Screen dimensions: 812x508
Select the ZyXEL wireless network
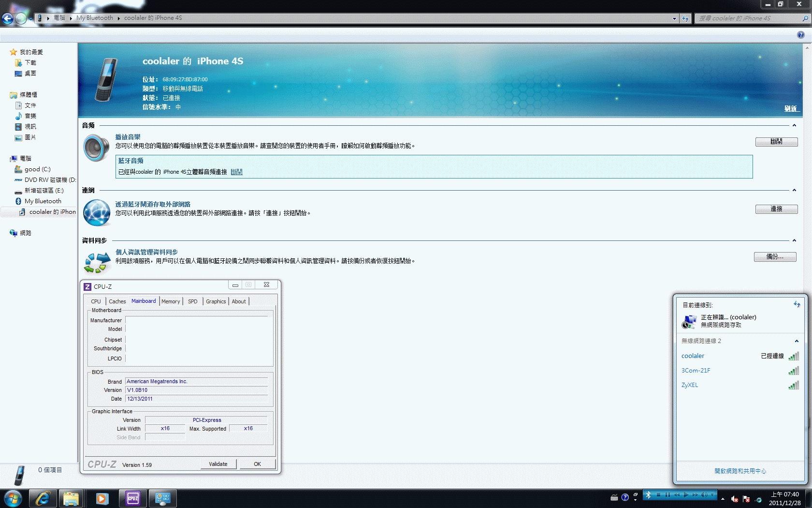coord(740,385)
